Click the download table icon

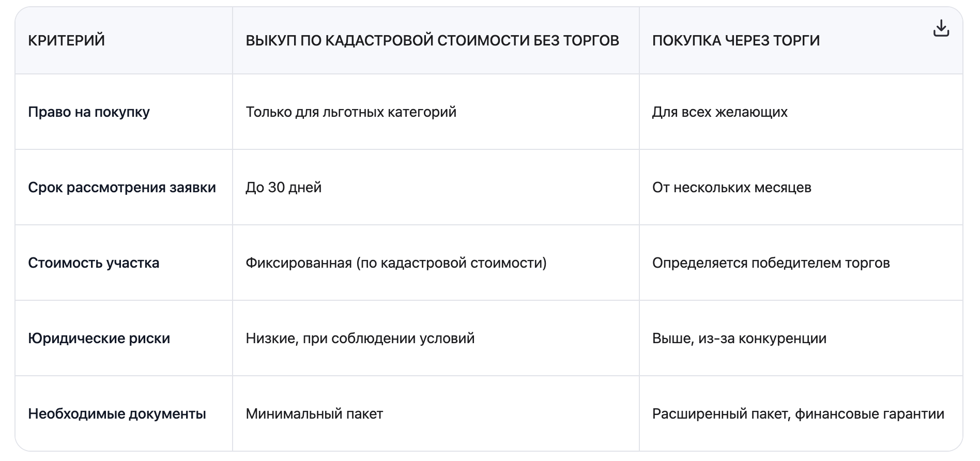click(941, 28)
